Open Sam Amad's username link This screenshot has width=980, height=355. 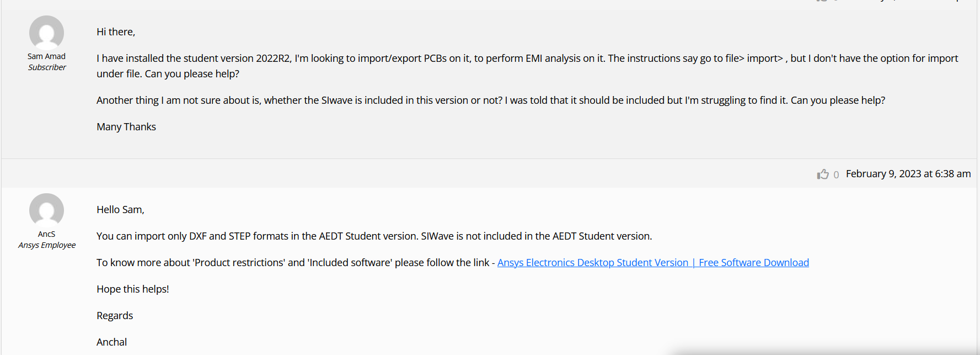point(46,56)
